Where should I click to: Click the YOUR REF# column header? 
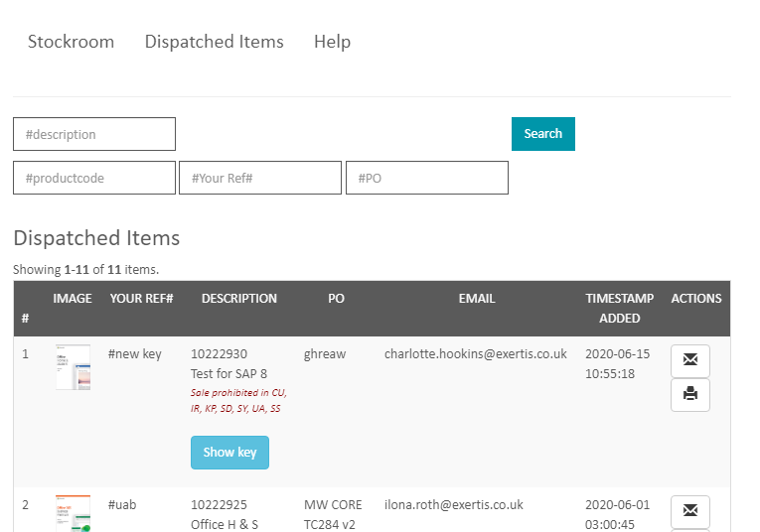click(141, 298)
